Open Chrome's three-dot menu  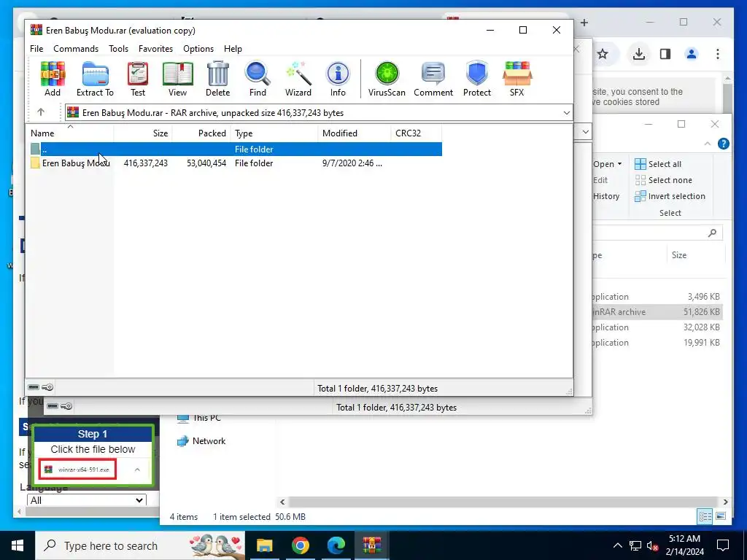point(718,54)
